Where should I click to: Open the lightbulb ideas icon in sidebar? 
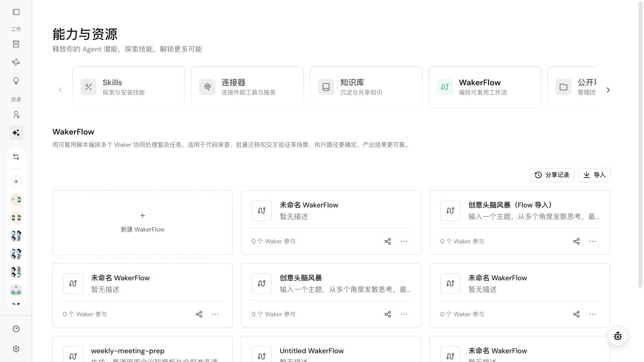click(x=16, y=81)
